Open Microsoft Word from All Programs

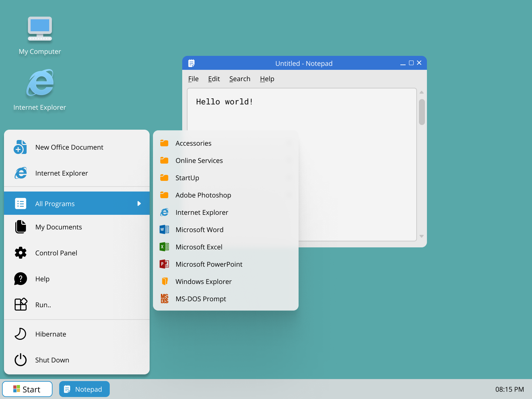click(x=199, y=229)
